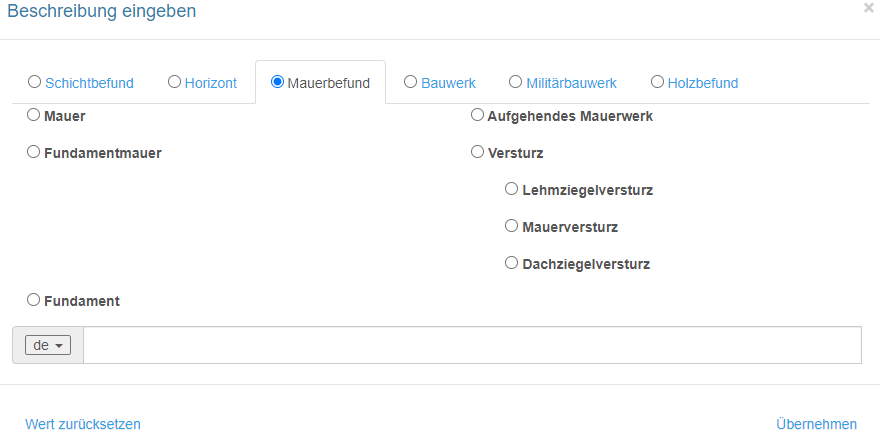Close the dialog with the X icon

(869, 8)
